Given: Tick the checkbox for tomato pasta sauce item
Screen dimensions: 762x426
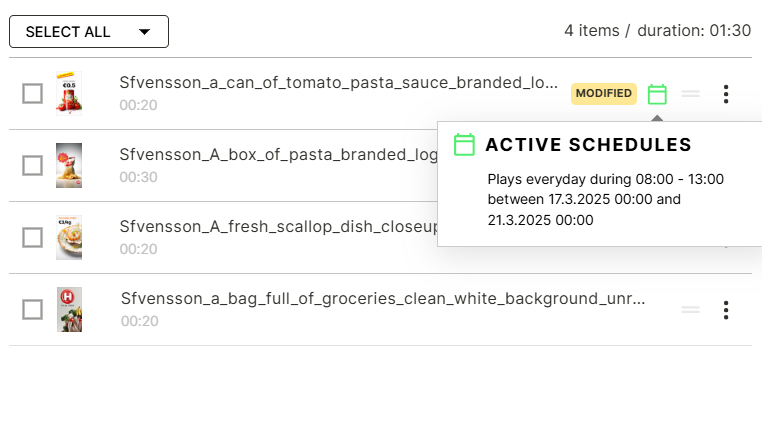Looking at the screenshot, I should (x=33, y=93).
